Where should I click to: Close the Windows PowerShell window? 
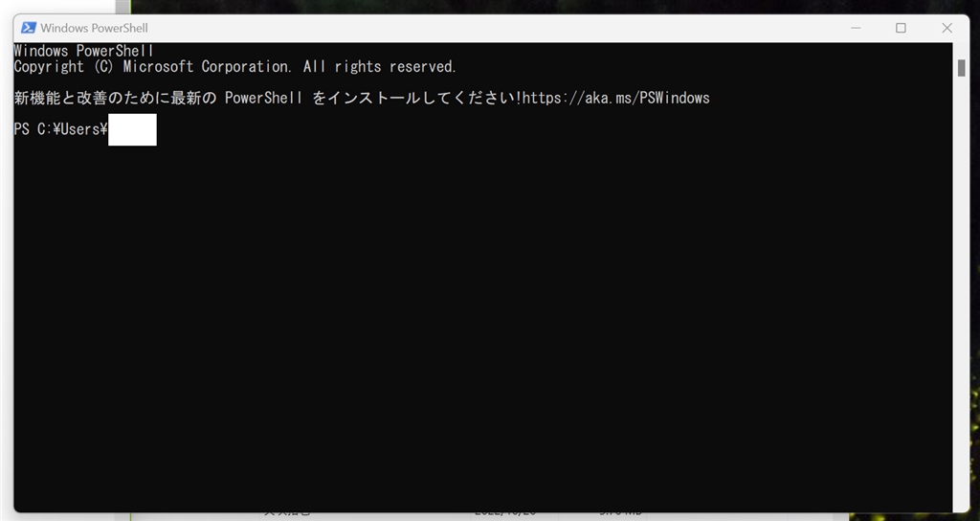(x=947, y=28)
